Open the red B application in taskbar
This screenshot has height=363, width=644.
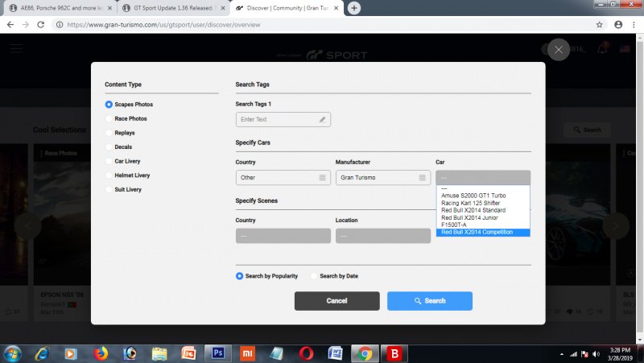coord(394,353)
